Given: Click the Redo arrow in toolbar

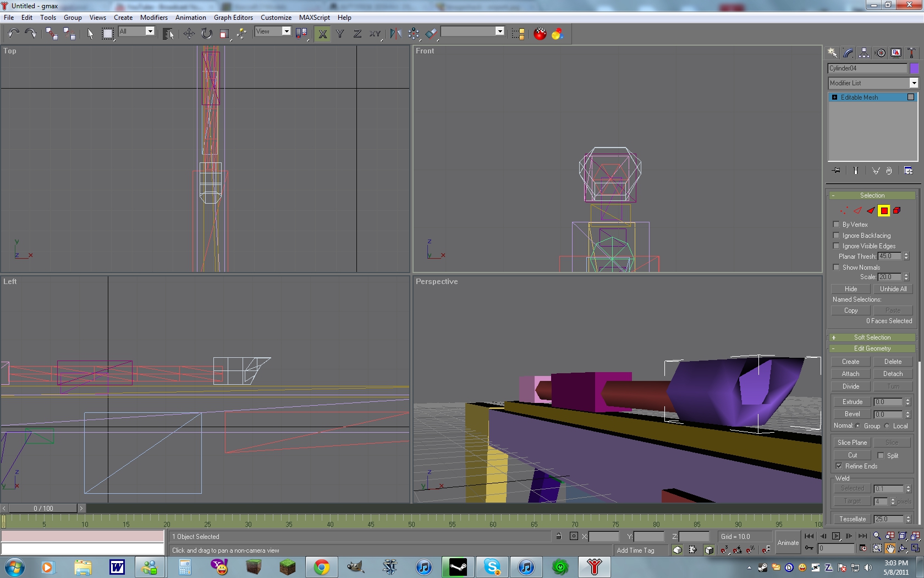Looking at the screenshot, I should click(31, 34).
